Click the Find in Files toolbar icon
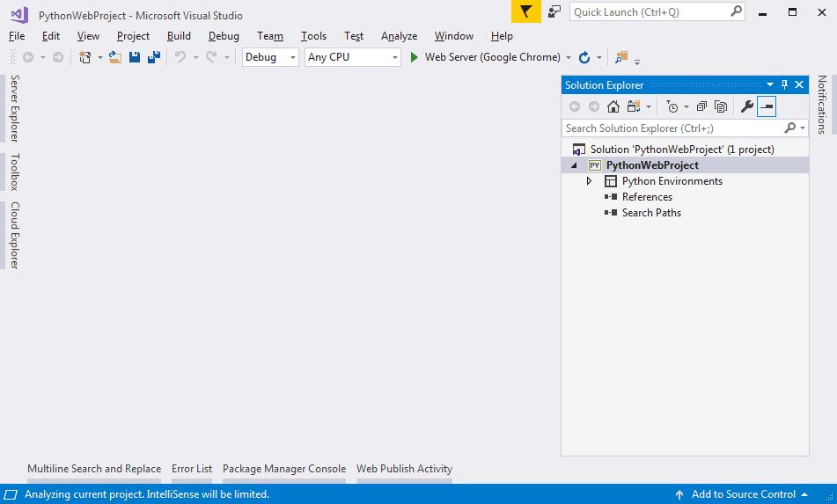The width and height of the screenshot is (837, 504). click(x=620, y=57)
